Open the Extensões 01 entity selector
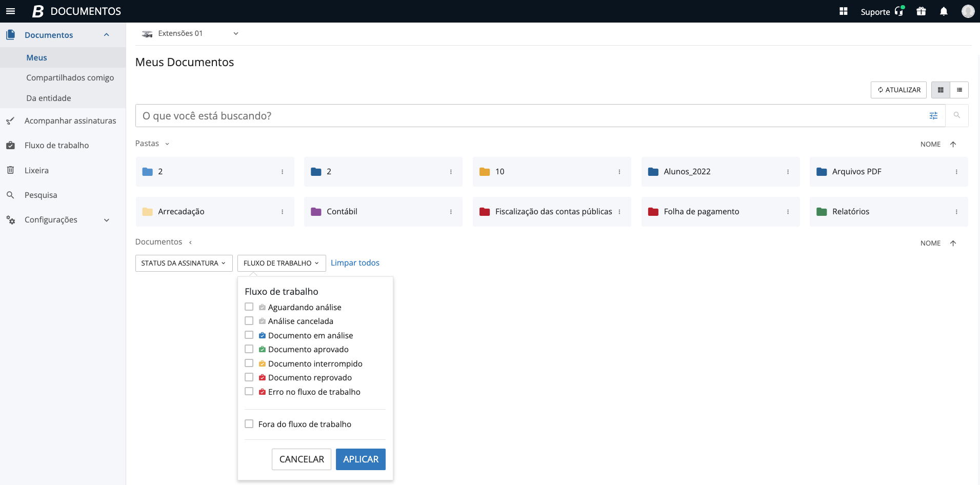The width and height of the screenshot is (980, 485). [190, 33]
